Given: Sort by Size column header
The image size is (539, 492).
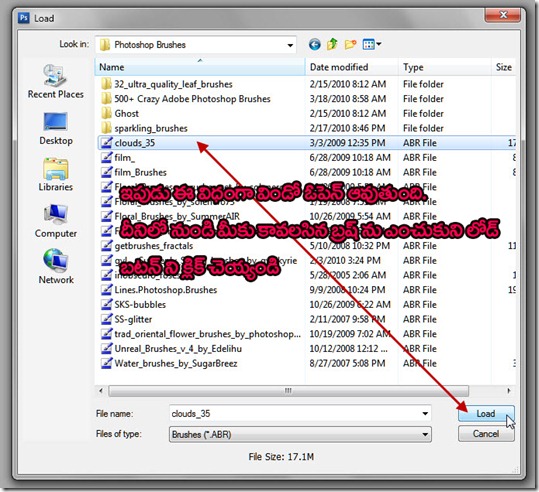Looking at the screenshot, I should pyautogui.click(x=504, y=67).
